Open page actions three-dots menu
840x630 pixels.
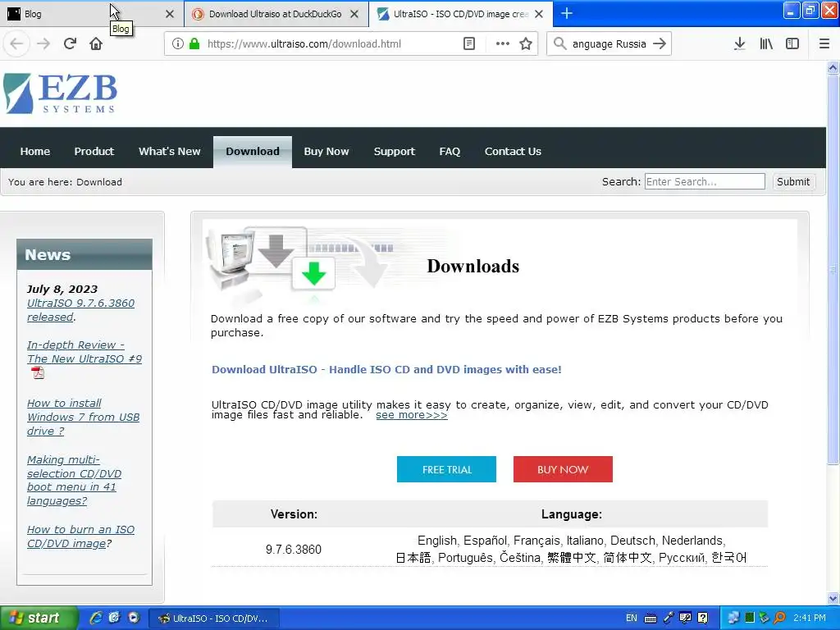[502, 43]
